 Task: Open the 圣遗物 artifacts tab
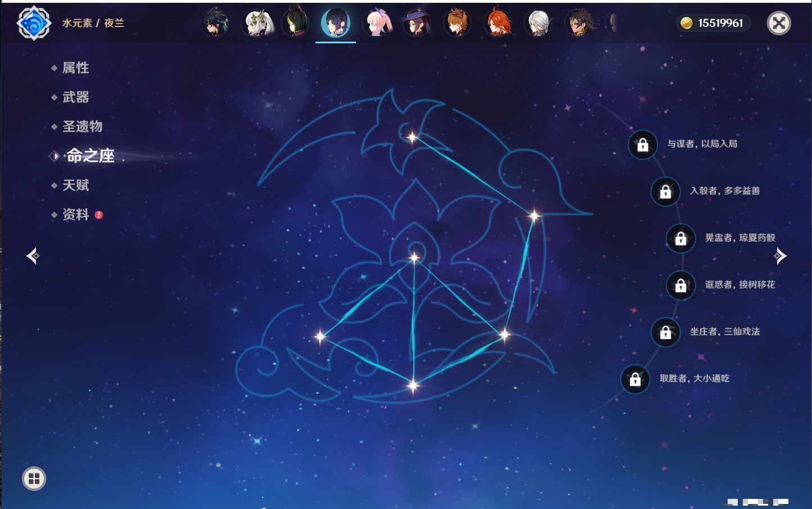coord(83,127)
